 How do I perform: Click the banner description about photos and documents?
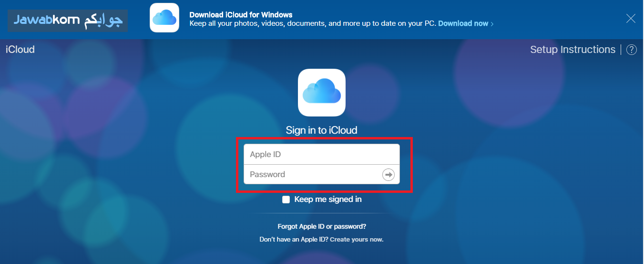click(x=313, y=23)
